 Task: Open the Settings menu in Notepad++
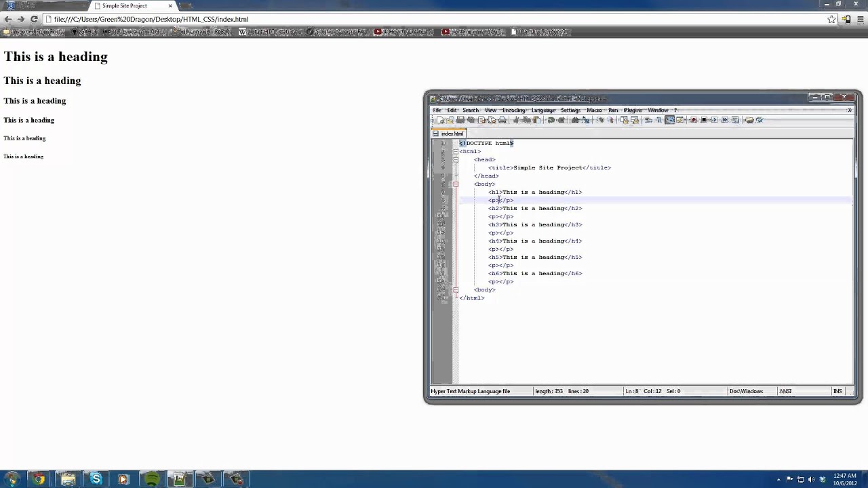click(571, 110)
